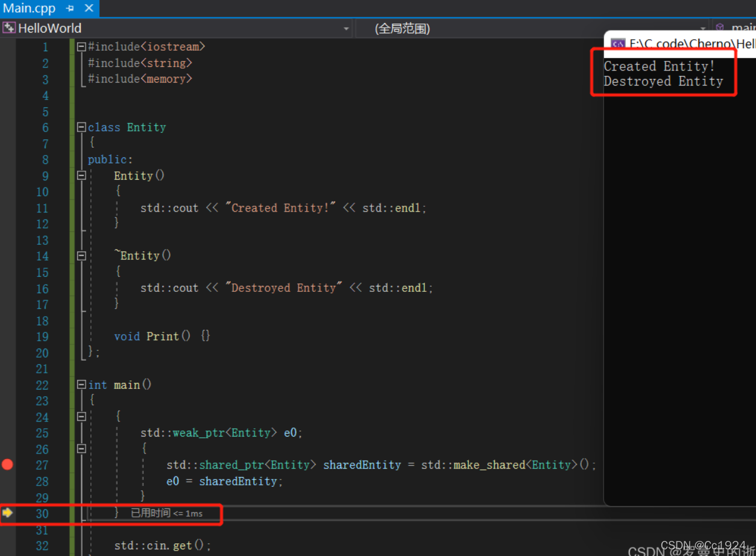
Task: Click the ~Entity() destructor name
Action: pos(143,256)
